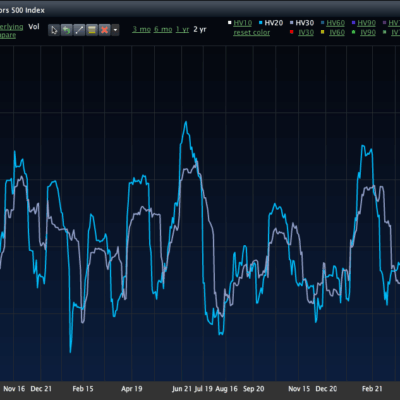Toggle the HV30 series

305,23
